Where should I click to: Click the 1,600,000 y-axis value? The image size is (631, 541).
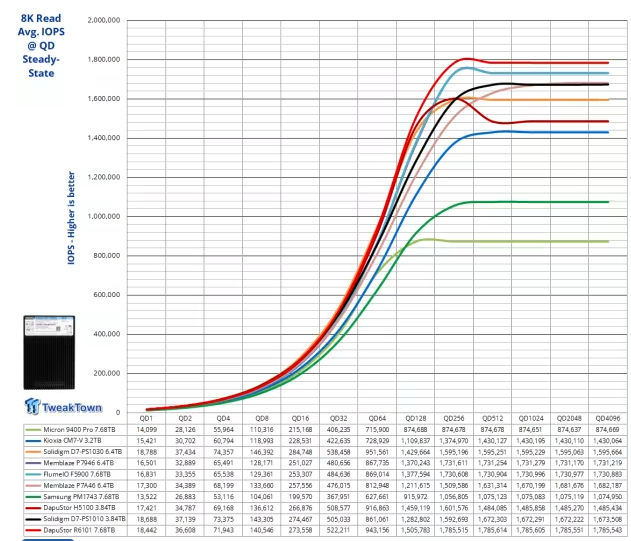point(104,99)
